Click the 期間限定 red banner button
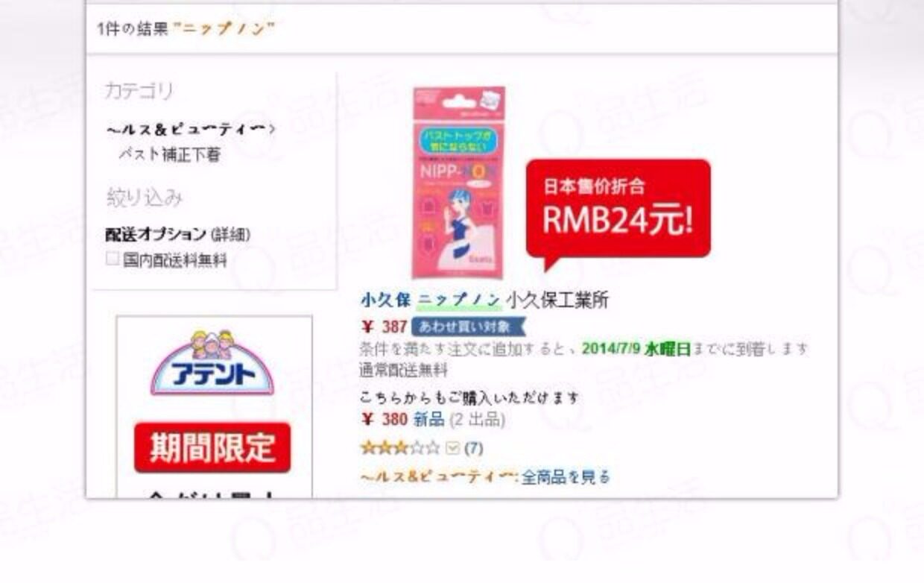924x583 pixels. [x=212, y=447]
